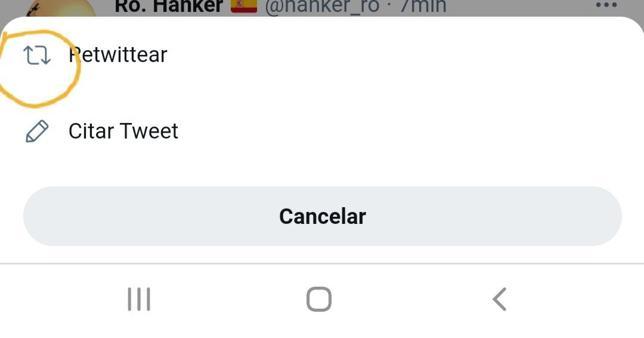Tap the retweet arrows icon
This screenshot has height=338, width=644.
point(37,56)
